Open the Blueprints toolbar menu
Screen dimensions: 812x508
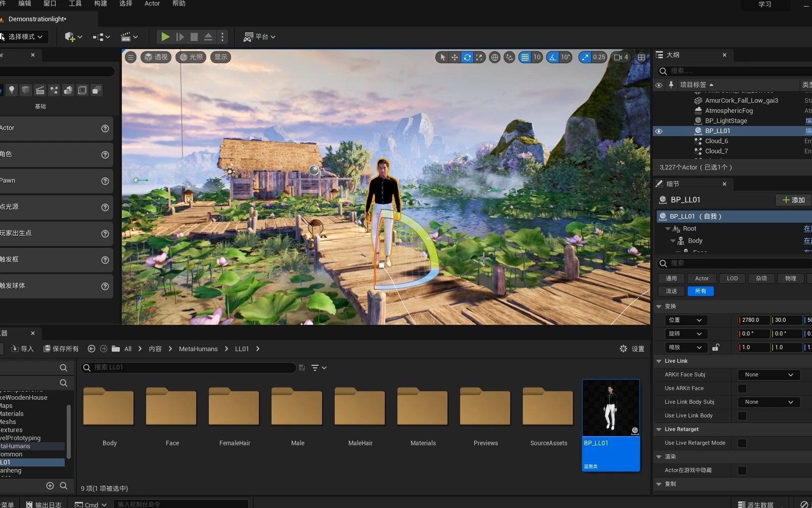pyautogui.click(x=101, y=37)
